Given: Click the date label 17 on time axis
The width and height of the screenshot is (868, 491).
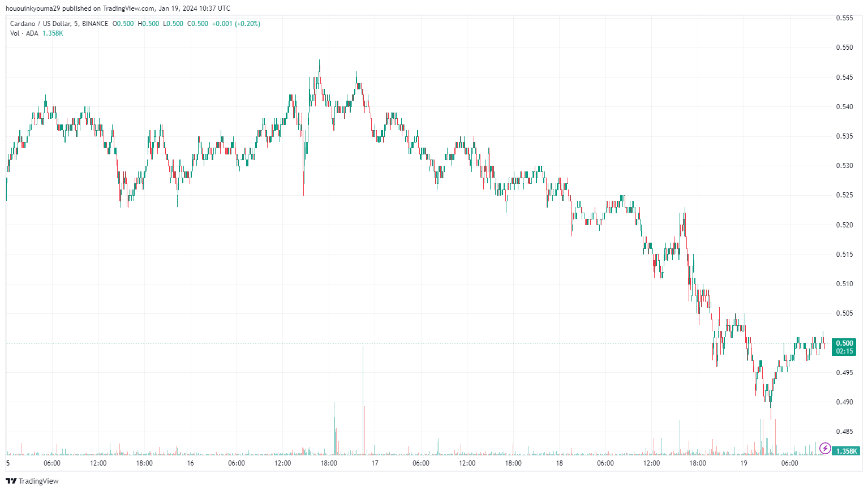Looking at the screenshot, I should click(x=375, y=463).
